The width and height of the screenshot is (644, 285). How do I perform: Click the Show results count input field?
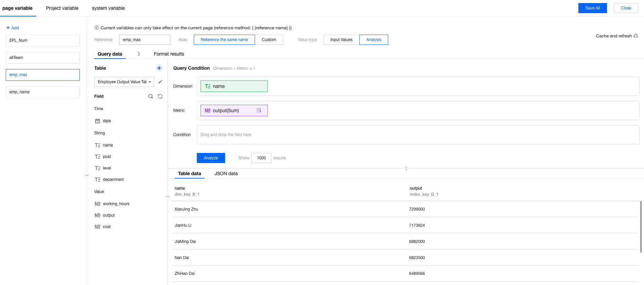coord(261,158)
